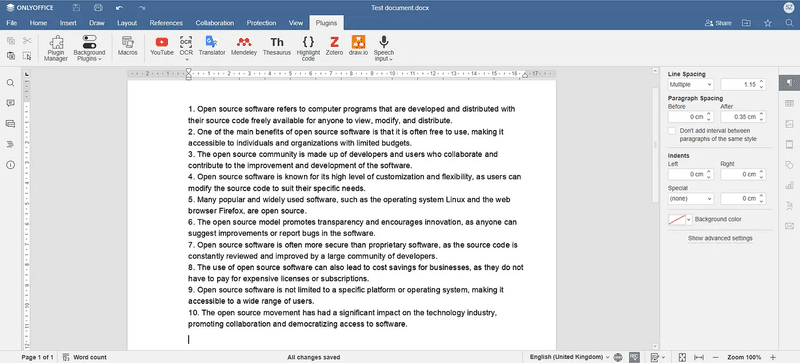Click the Select all icon
This screenshot has height=363, width=800.
[x=27, y=56]
